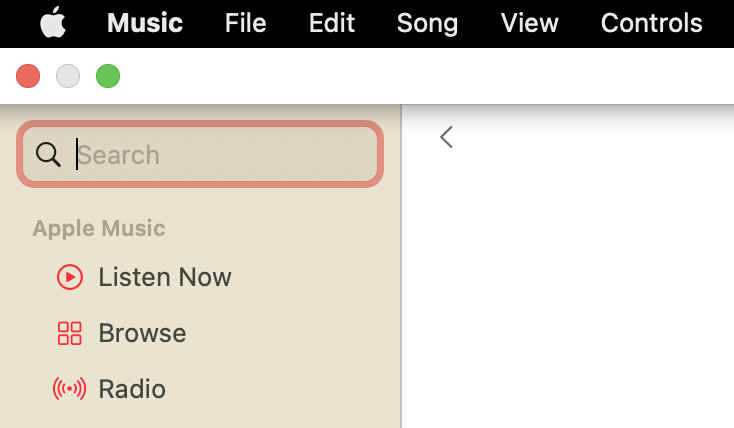
Task: Open the Radio sidebar label
Action: click(132, 389)
